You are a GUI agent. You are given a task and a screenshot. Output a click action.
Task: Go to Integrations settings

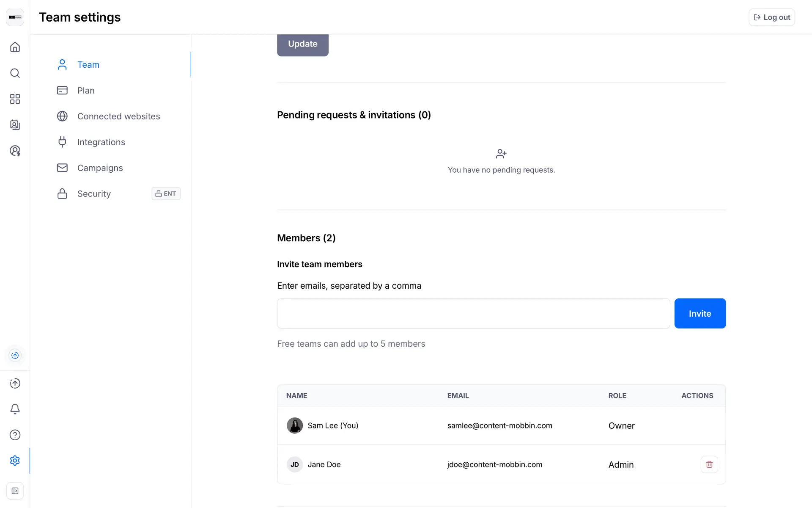[x=101, y=142]
